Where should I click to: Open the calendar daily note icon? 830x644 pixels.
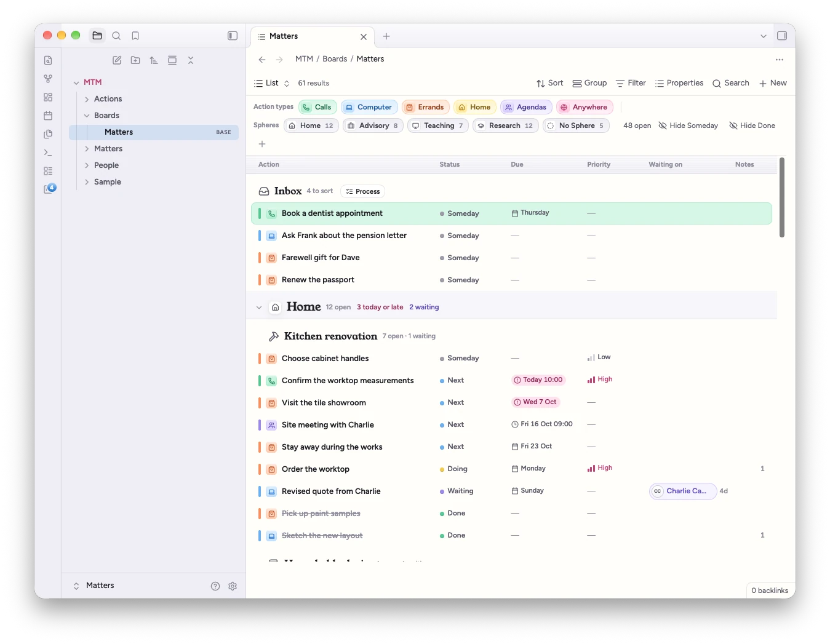pyautogui.click(x=48, y=116)
